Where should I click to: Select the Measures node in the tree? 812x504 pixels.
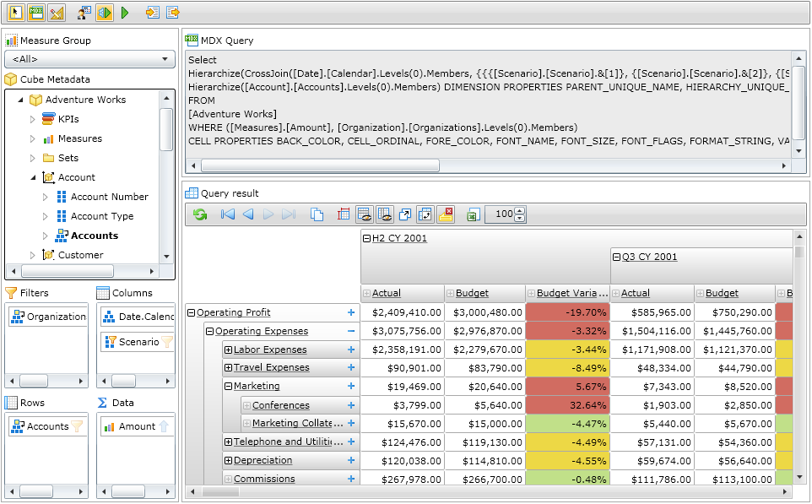click(79, 138)
